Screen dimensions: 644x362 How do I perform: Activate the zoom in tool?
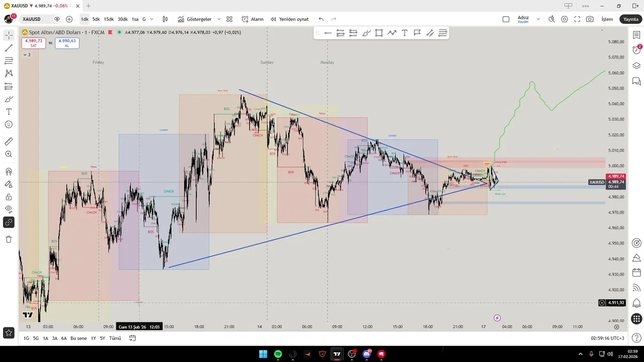[9, 154]
